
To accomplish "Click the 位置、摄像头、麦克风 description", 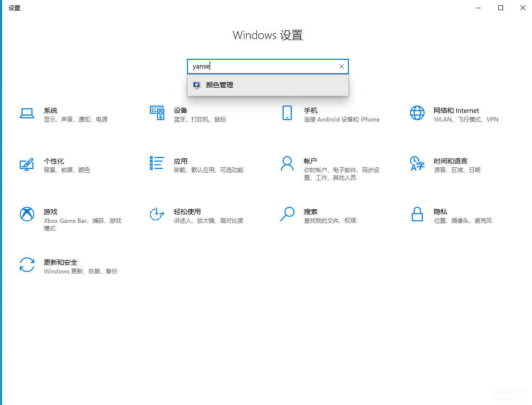I will 463,221.
